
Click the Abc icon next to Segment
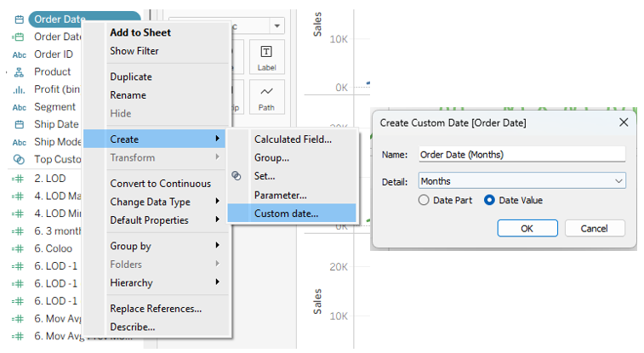[20, 107]
